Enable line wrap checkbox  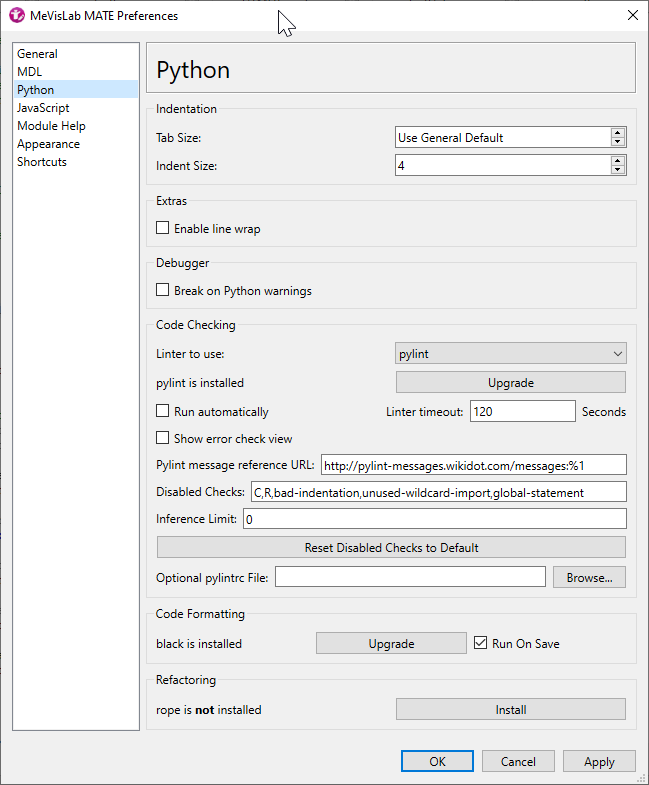pos(163,229)
